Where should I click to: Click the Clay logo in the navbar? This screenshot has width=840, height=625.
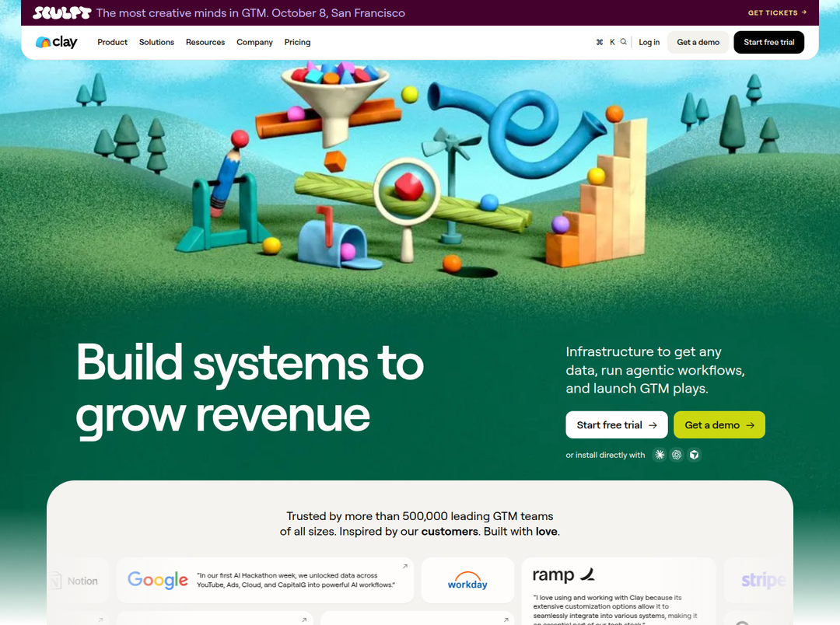coord(56,42)
